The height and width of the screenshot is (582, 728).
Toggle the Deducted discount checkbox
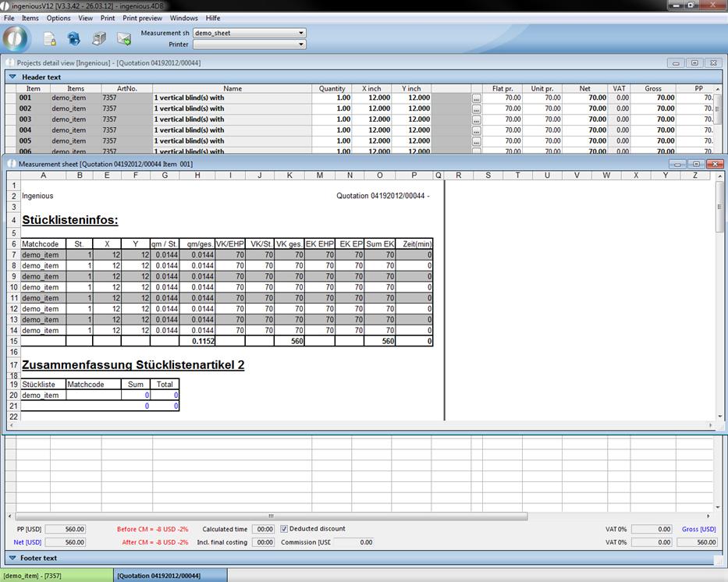pyautogui.click(x=284, y=529)
